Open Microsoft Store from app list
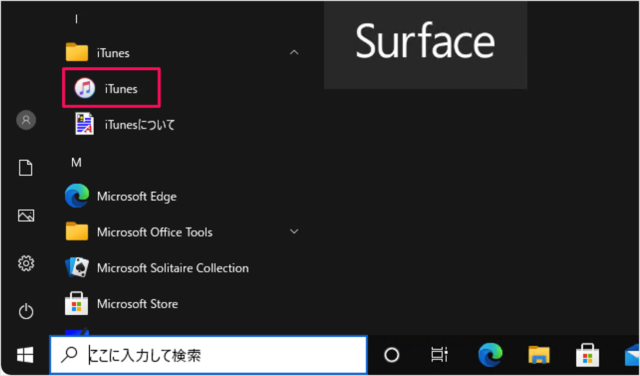 (122, 304)
